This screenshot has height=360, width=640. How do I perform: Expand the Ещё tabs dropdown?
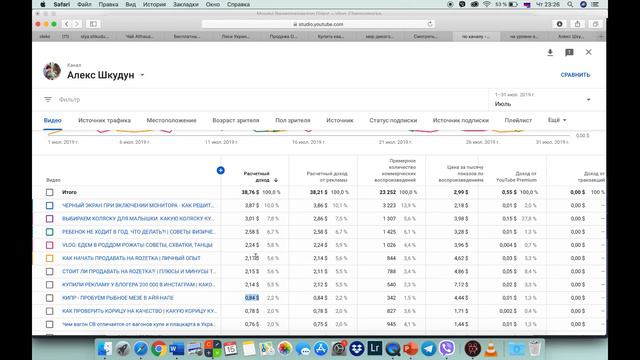(557, 120)
